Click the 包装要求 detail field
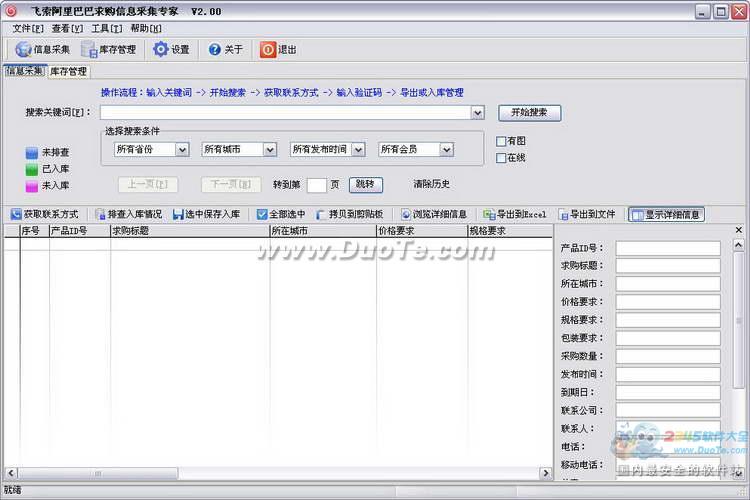This screenshot has width=750, height=500. pos(668,338)
